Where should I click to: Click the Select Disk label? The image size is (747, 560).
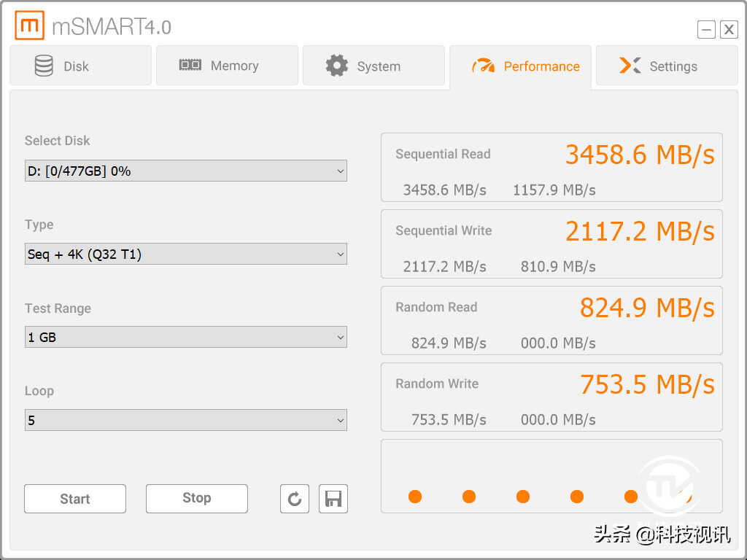(x=57, y=141)
